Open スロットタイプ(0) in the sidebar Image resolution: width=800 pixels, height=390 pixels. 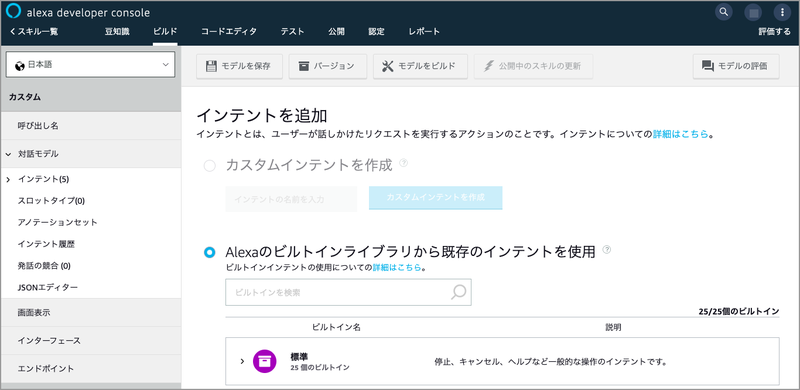point(51,201)
